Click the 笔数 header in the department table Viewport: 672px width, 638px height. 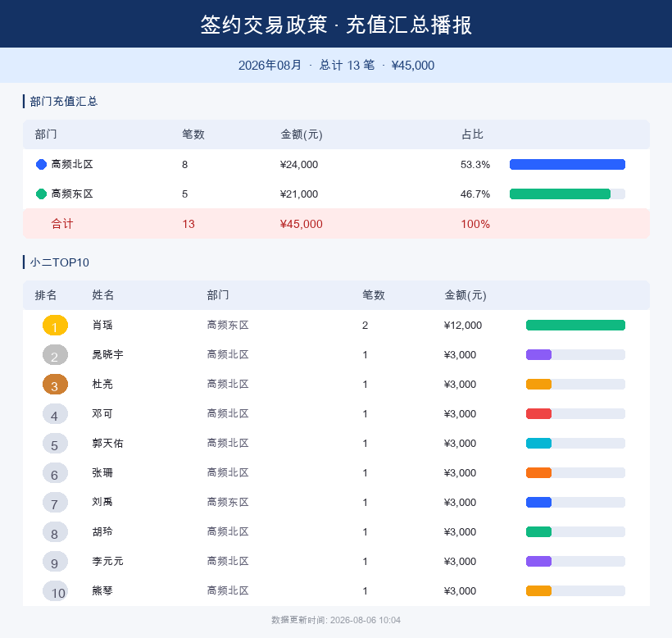point(193,134)
